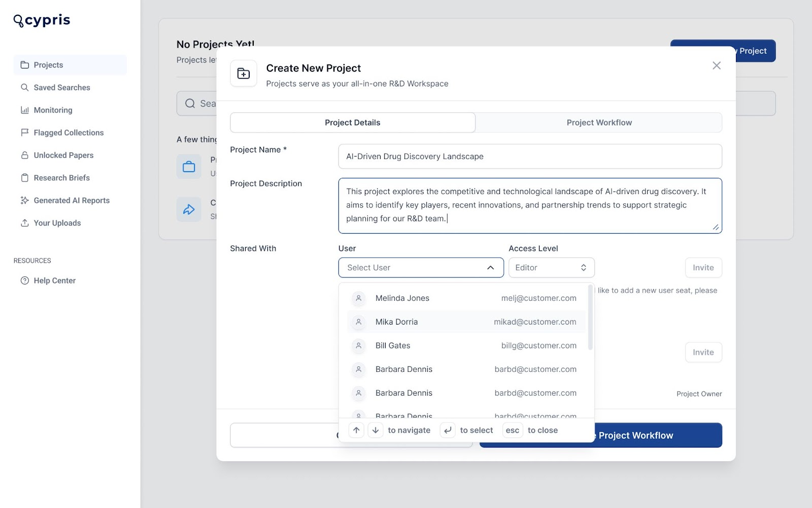Click the first Invite button
This screenshot has height=508, width=812.
tap(703, 268)
